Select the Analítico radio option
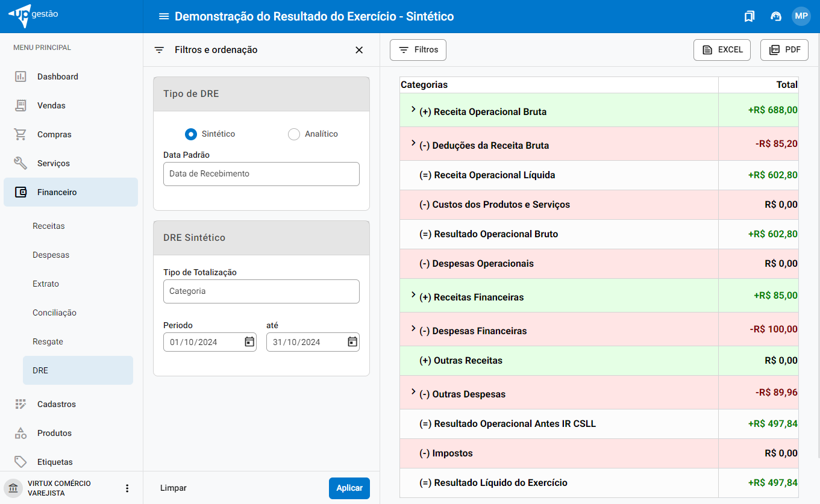 click(x=294, y=134)
